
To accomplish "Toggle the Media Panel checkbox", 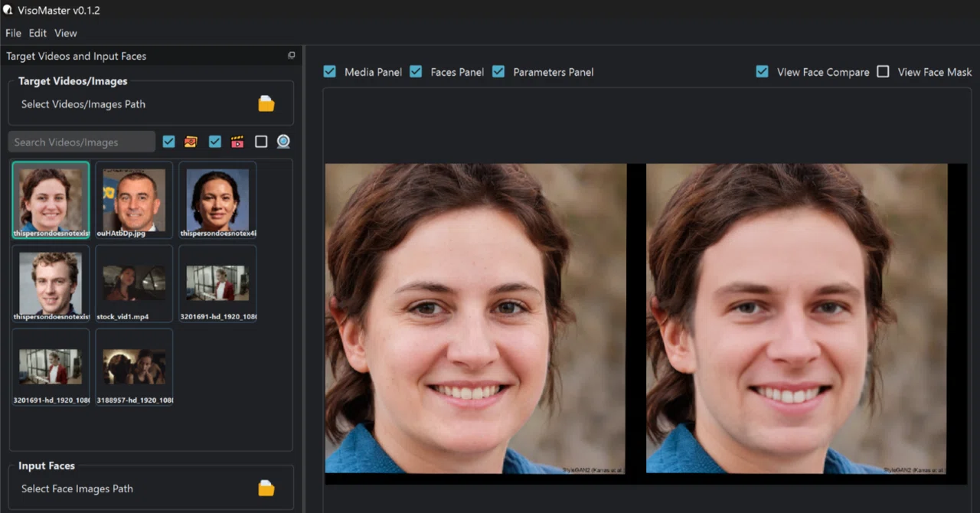I will (329, 71).
